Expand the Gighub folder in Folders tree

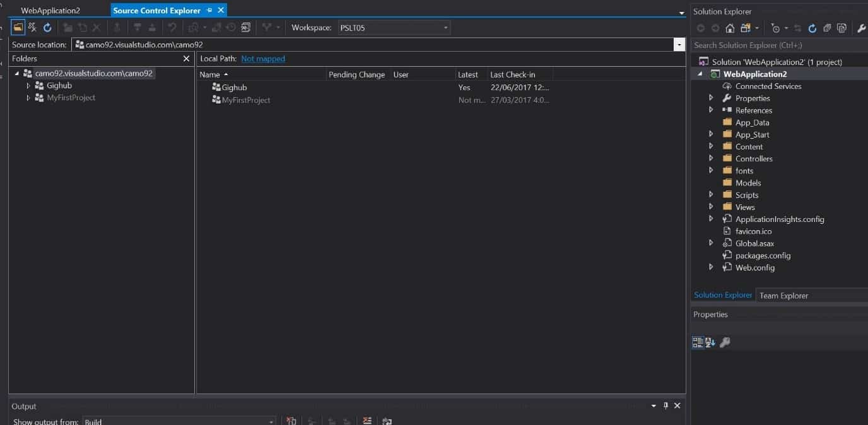pyautogui.click(x=28, y=86)
